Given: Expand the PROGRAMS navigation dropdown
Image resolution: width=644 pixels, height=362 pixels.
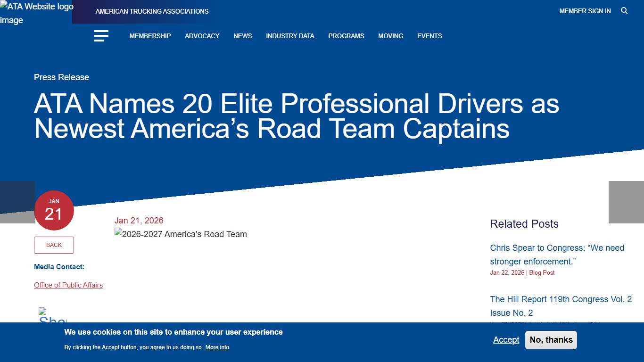Looking at the screenshot, I should (346, 36).
